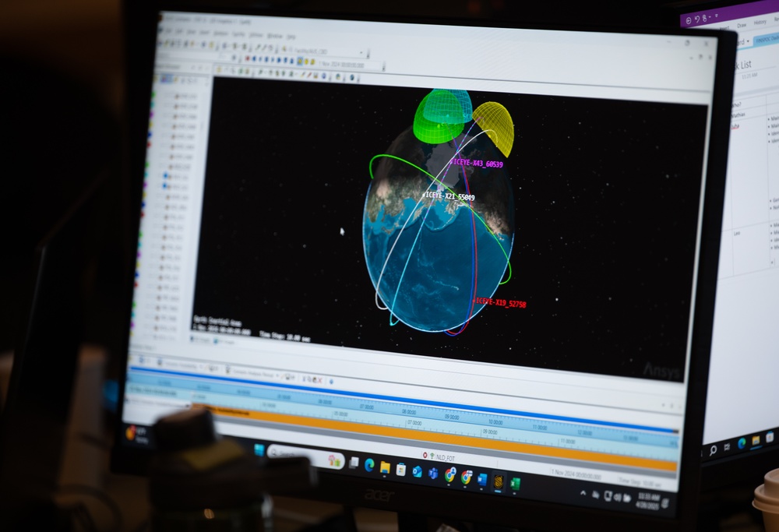Open File Explorer from the main taskbar
Viewport: 779px width, 532px height.
[385, 467]
